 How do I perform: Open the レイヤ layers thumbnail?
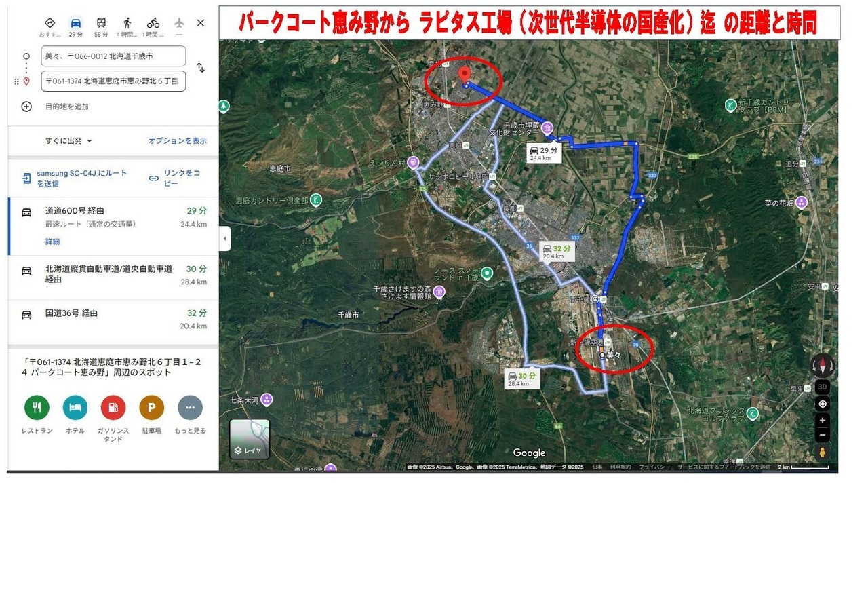pos(250,439)
